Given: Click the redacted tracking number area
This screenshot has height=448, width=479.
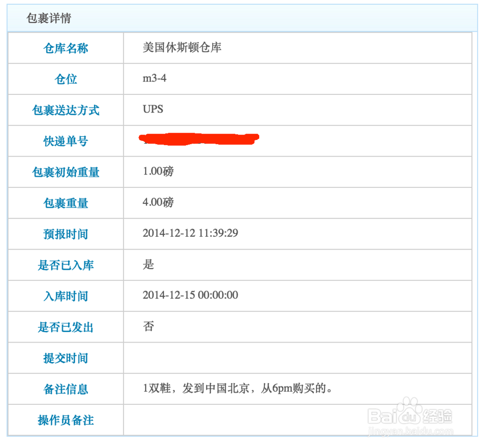Looking at the screenshot, I should [199, 139].
